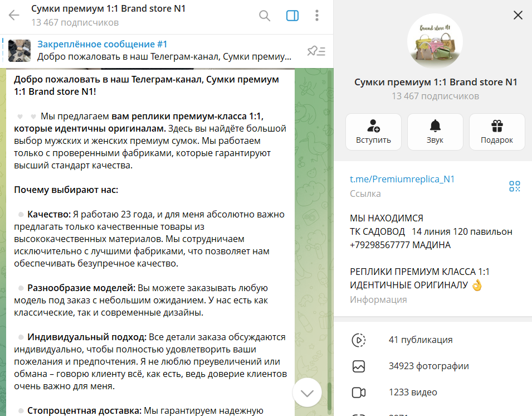Image resolution: width=532 pixels, height=416 pixels.
Task: Click the chat message scrollbar
Action: [329, 396]
